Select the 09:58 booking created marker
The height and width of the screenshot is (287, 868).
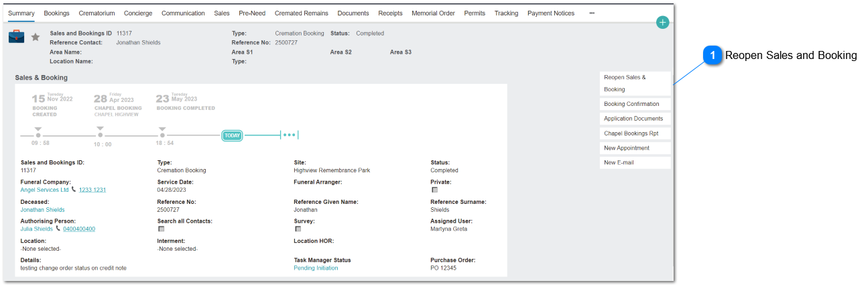coord(38,135)
